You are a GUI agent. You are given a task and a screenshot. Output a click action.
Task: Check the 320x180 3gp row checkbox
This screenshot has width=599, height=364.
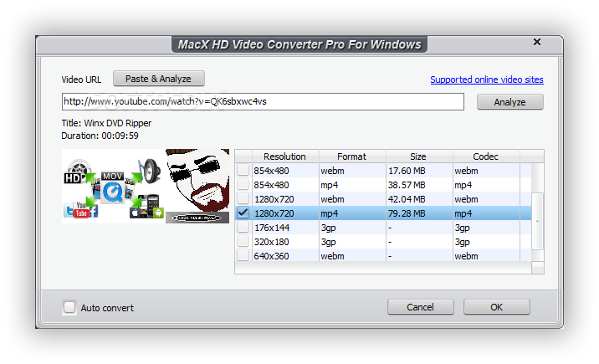pyautogui.click(x=243, y=241)
